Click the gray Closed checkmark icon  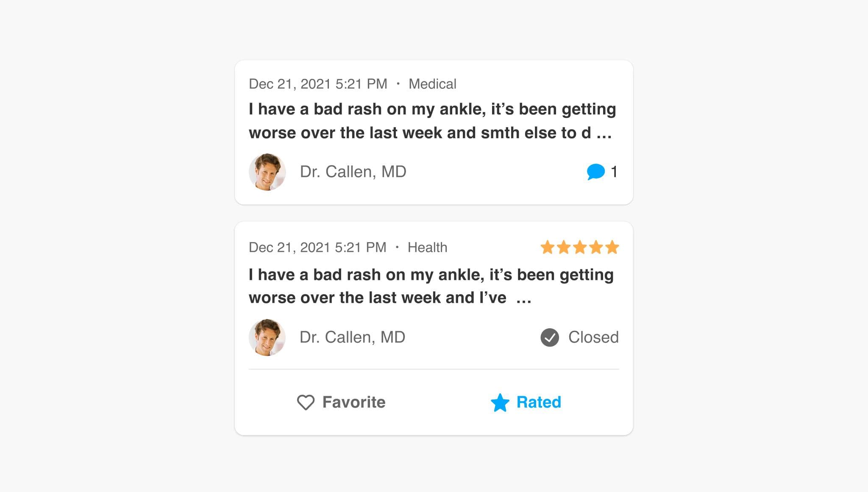[x=550, y=338]
